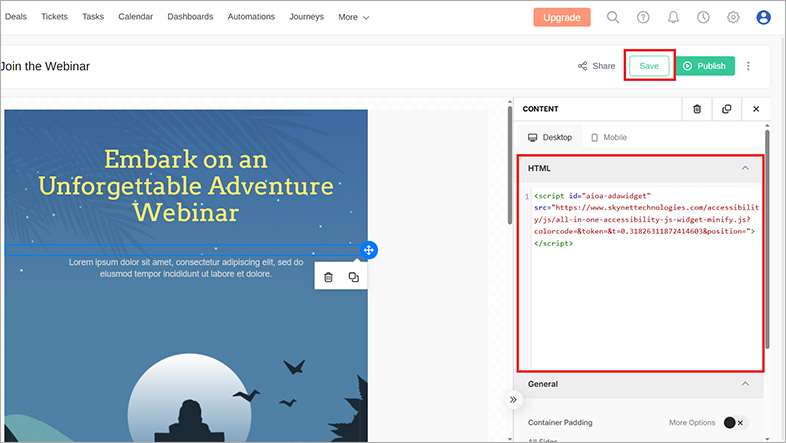Save the landing page
The width and height of the screenshot is (786, 443).
tap(649, 66)
